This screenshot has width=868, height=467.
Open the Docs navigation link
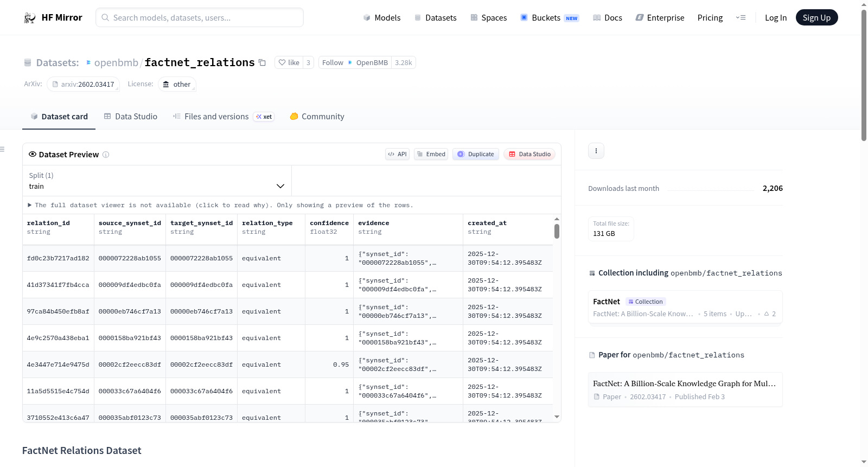point(608,18)
